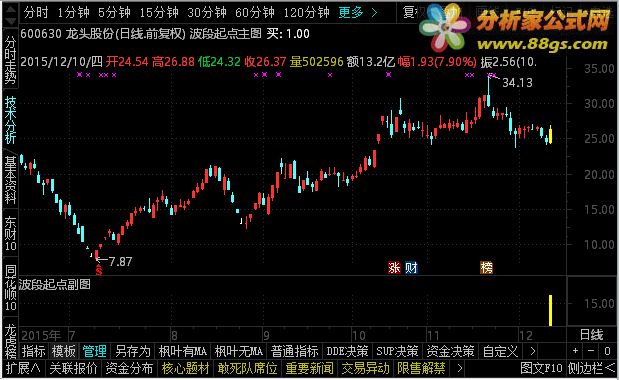The image size is (619, 380).
Task: Click the orange 榜 badge on the chart
Action: 486,268
